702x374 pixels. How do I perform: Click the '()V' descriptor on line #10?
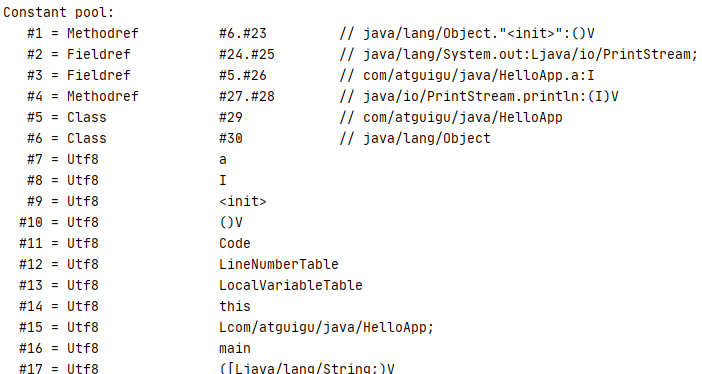click(231, 223)
